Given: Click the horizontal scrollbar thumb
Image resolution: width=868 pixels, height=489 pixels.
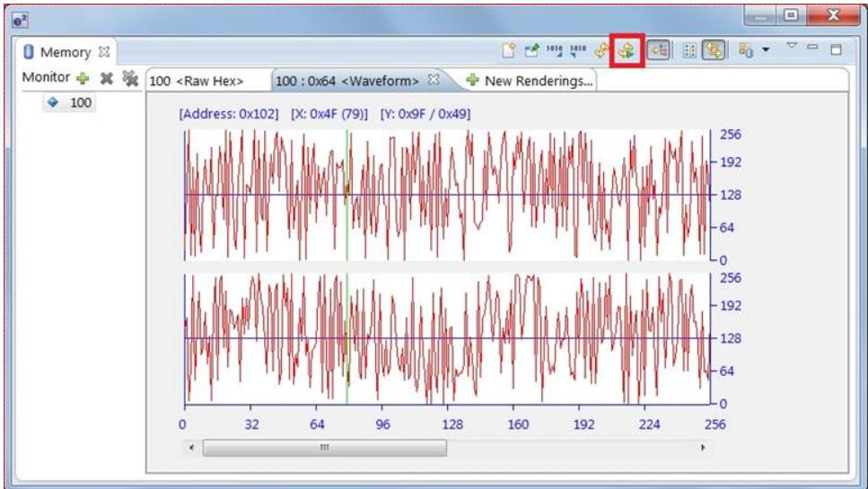Looking at the screenshot, I should (x=324, y=448).
